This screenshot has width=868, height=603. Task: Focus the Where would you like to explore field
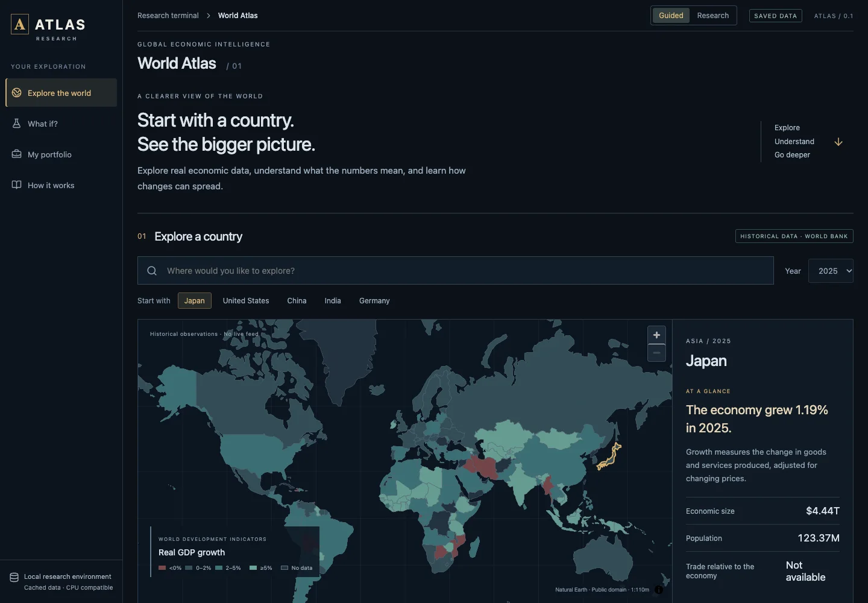click(456, 271)
